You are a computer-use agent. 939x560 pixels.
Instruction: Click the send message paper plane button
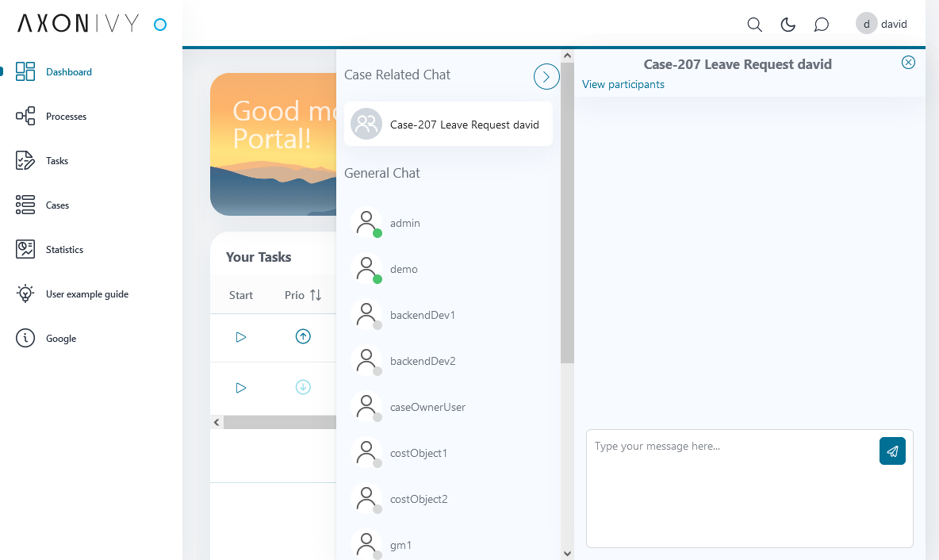(x=892, y=451)
